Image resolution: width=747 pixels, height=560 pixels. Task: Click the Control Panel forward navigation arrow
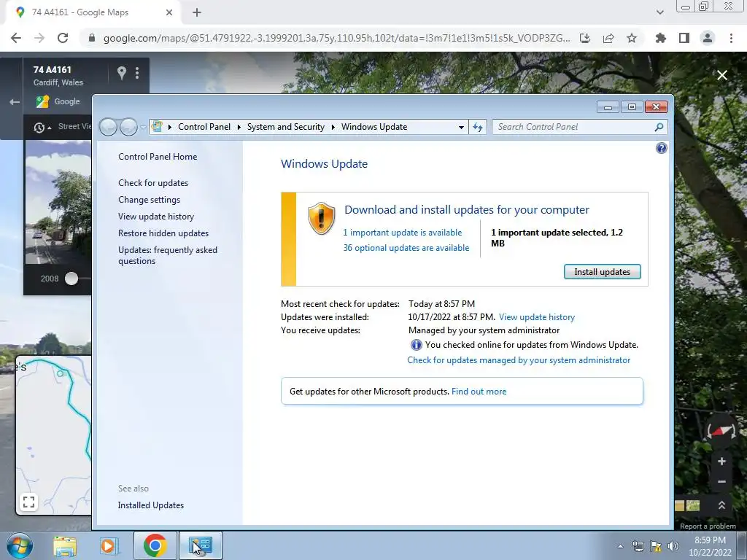coord(128,127)
